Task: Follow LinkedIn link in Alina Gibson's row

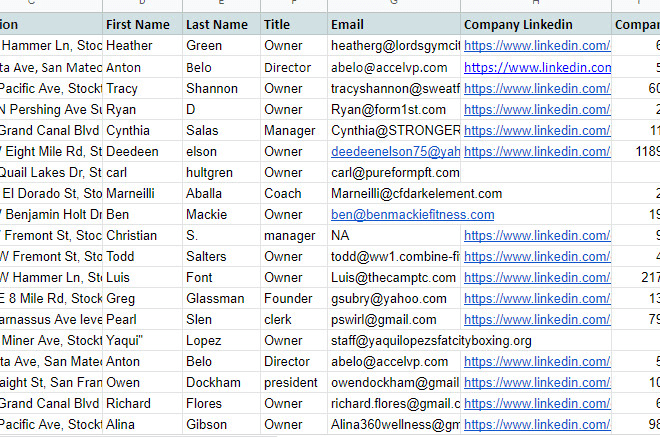Action: coord(536,424)
